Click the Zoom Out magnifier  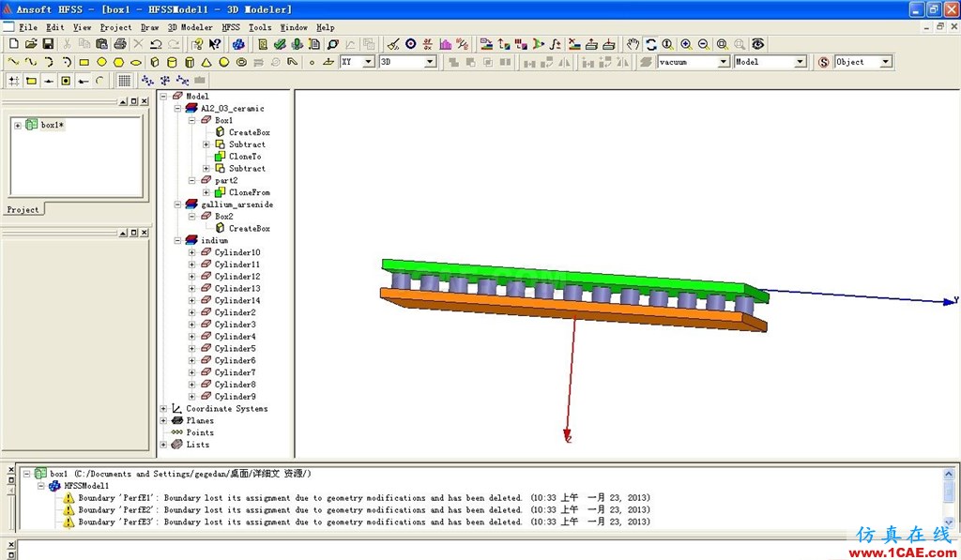pos(704,44)
